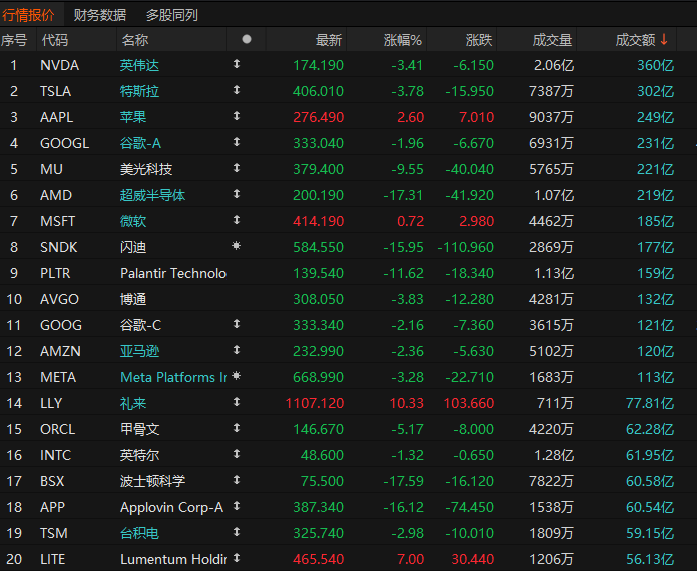697x571 pixels.
Task: Click the marker icon in the AAPL row
Action: [x=237, y=116]
